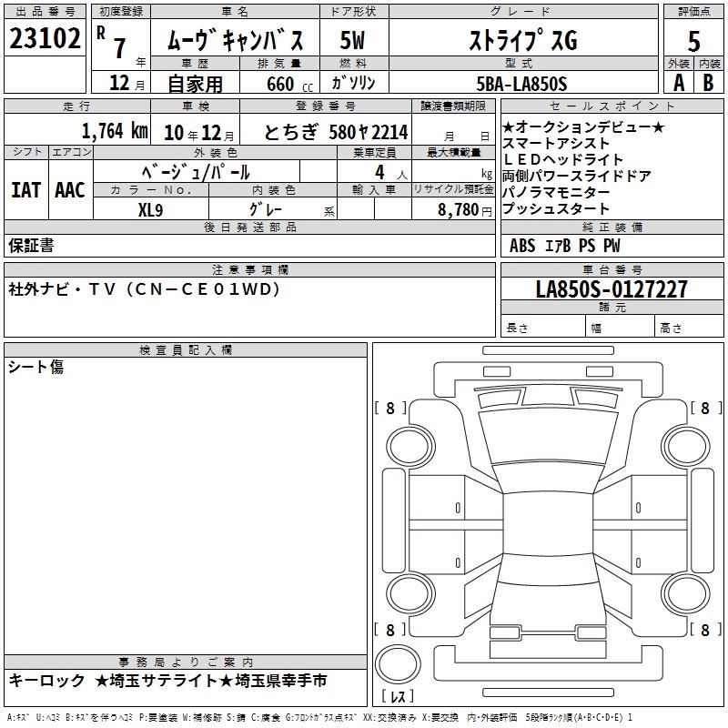Click the シート傷 inspector note
This screenshot has width=728, height=728.
(x=36, y=368)
